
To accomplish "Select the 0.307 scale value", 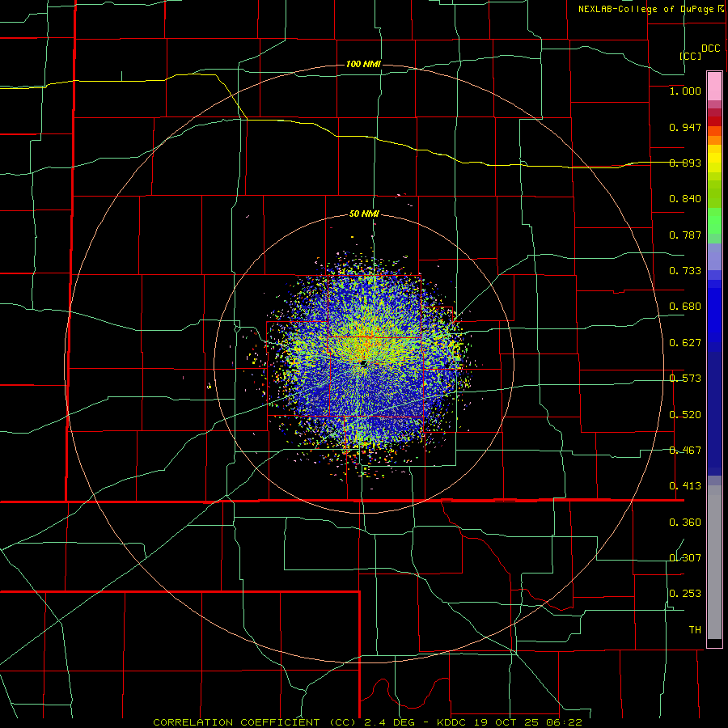I will click(685, 558).
